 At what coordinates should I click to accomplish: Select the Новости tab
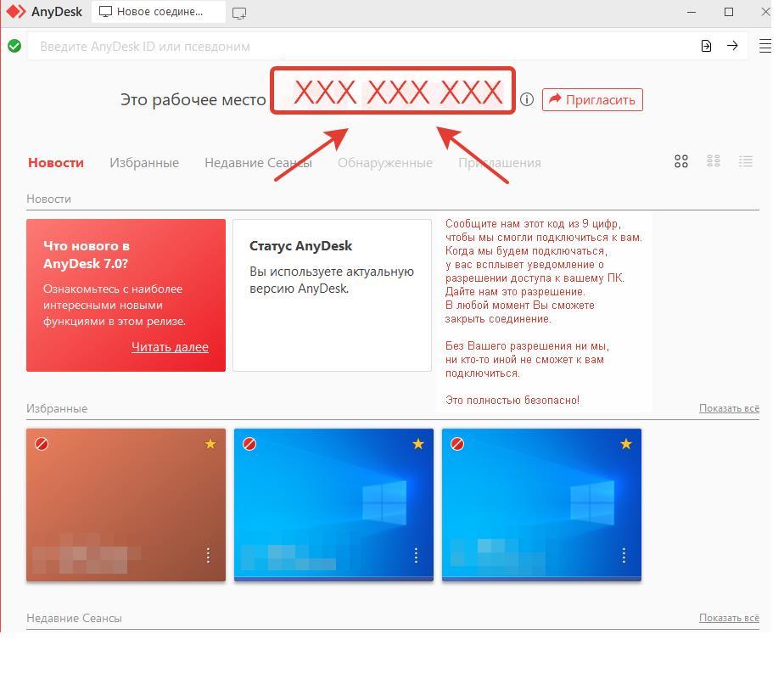pos(55,162)
